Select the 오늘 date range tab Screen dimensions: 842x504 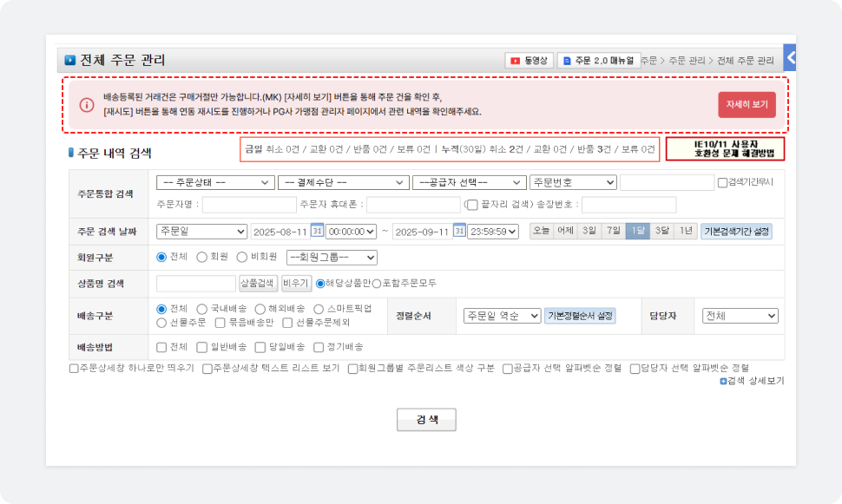pos(541,231)
